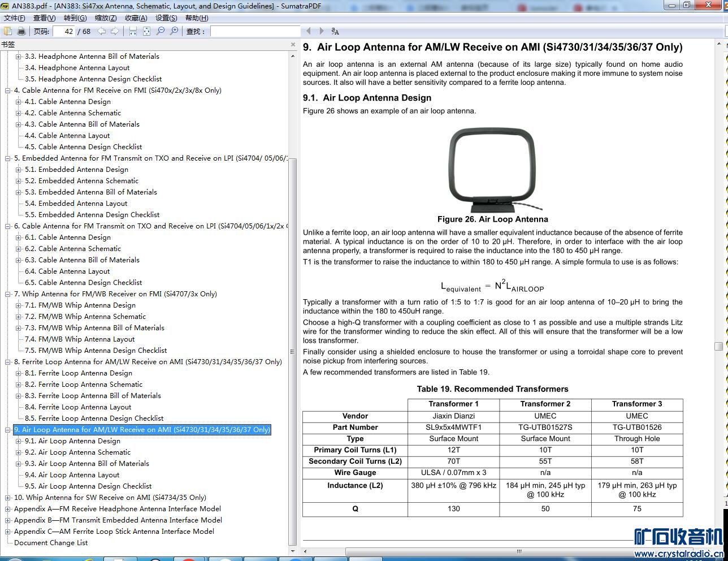Screen dimensions: 728x561
Task: Find next search result arrow
Action: click(322, 31)
